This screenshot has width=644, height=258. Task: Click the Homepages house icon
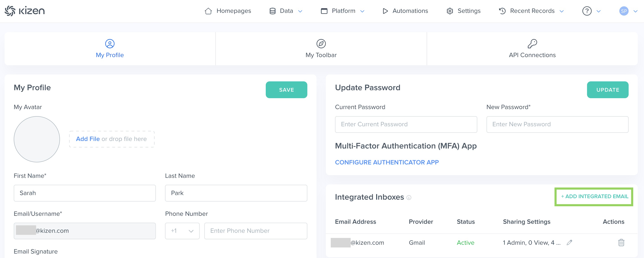[x=208, y=11]
